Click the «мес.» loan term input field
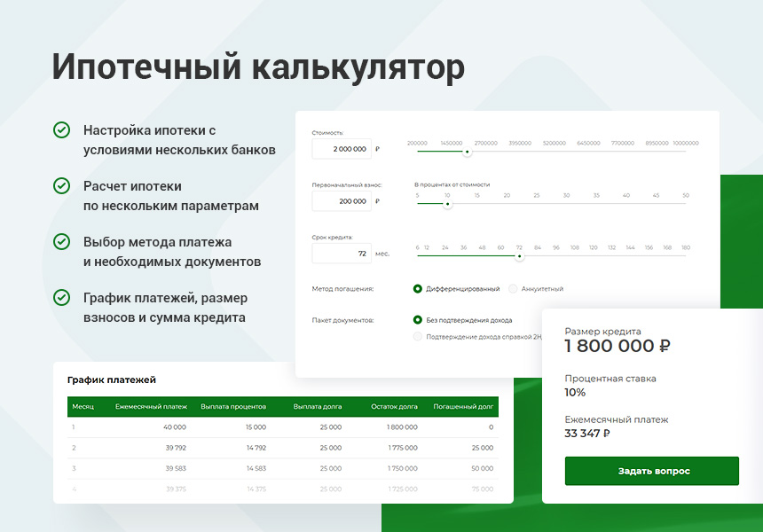The height and width of the screenshot is (532, 763). coord(342,254)
